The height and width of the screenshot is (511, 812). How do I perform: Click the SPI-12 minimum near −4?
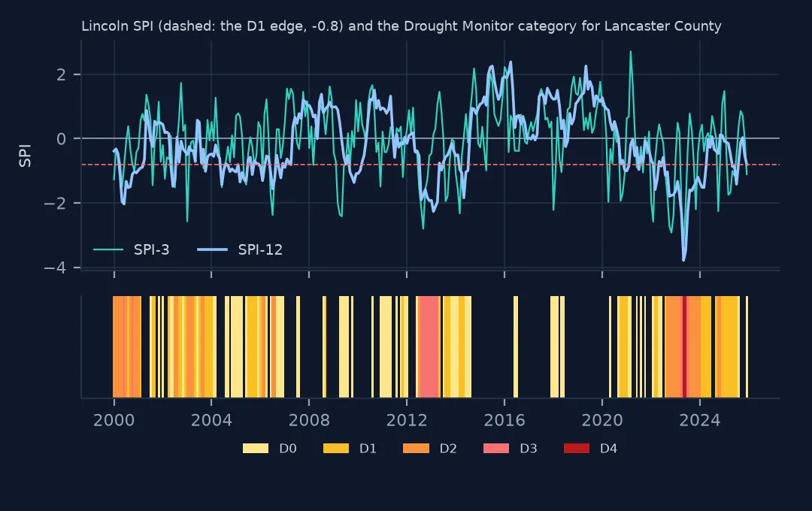pyautogui.click(x=683, y=260)
